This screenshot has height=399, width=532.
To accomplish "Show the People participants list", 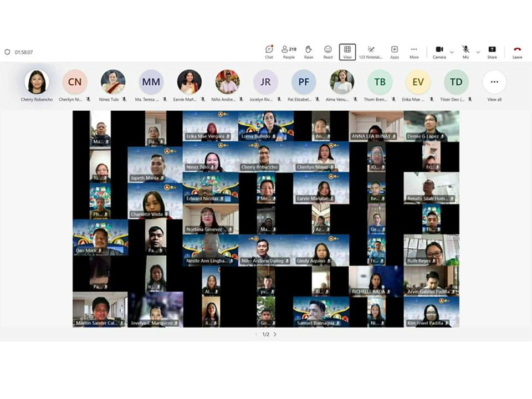I will [289, 52].
